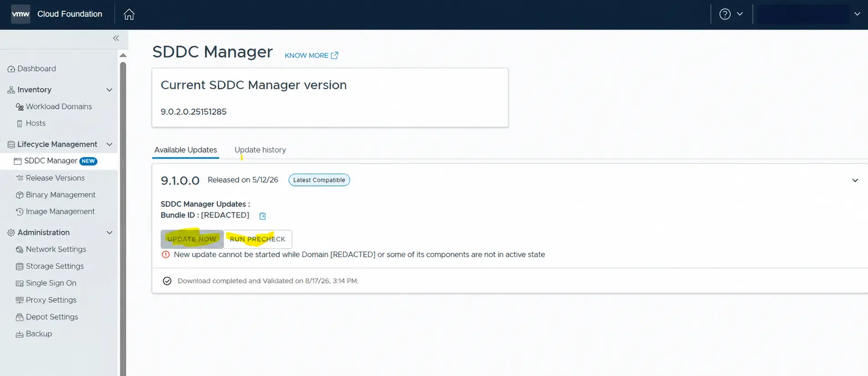Click sidebar scrollbar up arrow

pyautogui.click(x=123, y=55)
